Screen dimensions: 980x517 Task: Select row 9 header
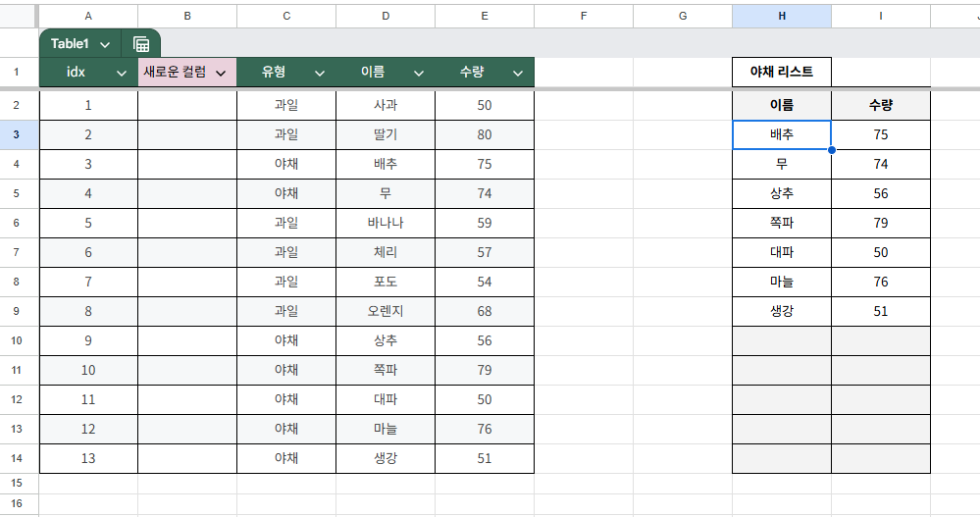click(17, 311)
